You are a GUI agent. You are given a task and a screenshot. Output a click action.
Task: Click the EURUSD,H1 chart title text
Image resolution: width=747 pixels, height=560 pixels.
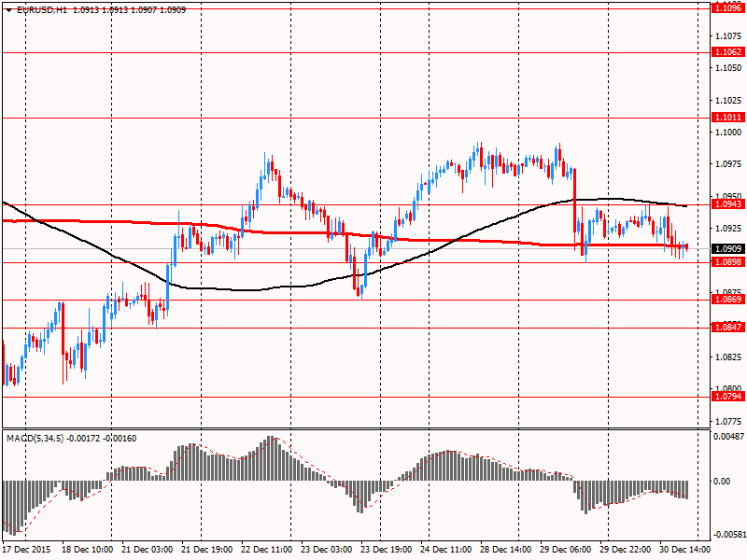pos(41,9)
